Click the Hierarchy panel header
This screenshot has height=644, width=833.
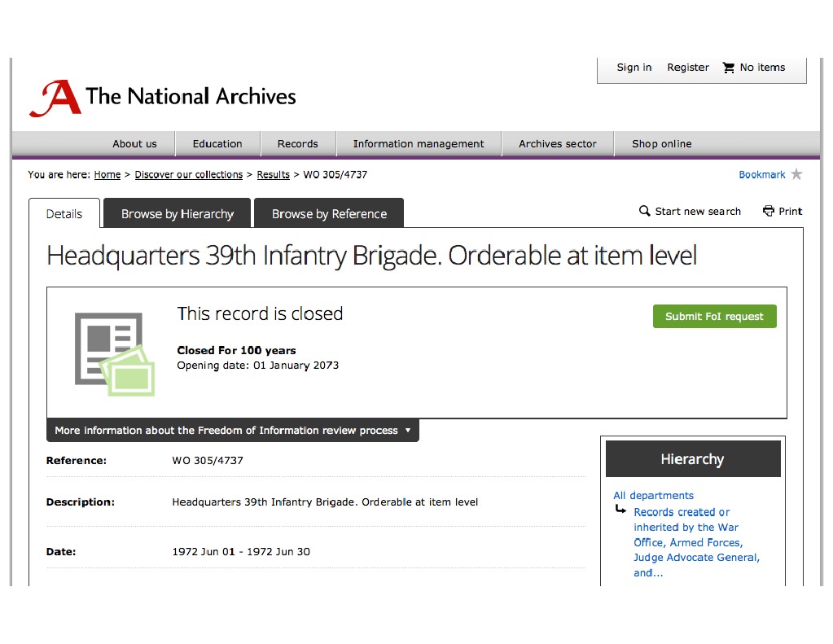pyautogui.click(x=693, y=458)
